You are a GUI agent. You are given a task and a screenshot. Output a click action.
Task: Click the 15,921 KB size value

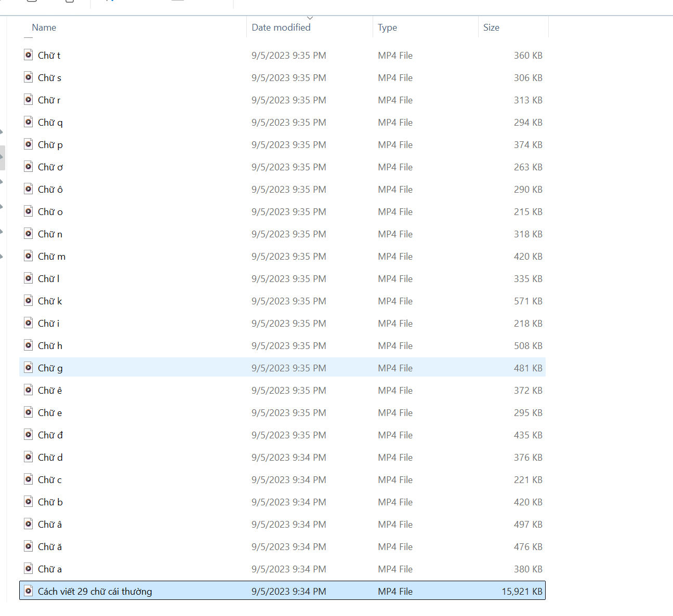point(522,591)
